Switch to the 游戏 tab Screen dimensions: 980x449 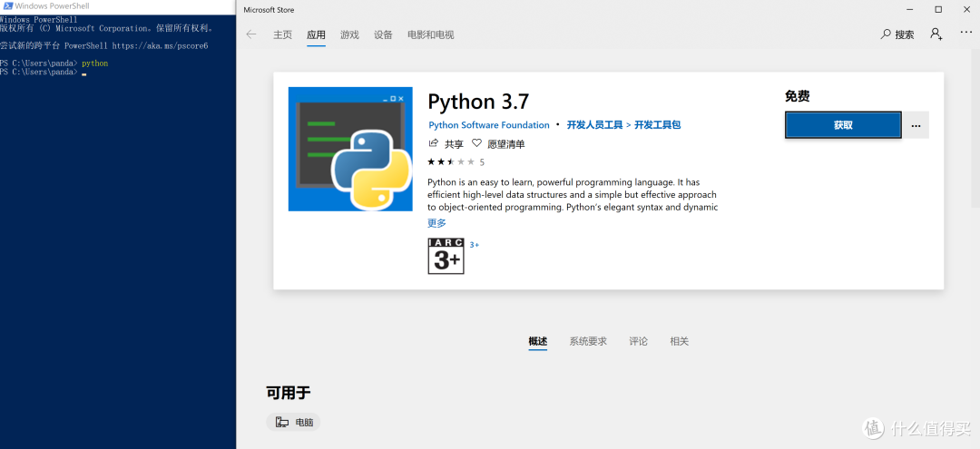[x=350, y=34]
